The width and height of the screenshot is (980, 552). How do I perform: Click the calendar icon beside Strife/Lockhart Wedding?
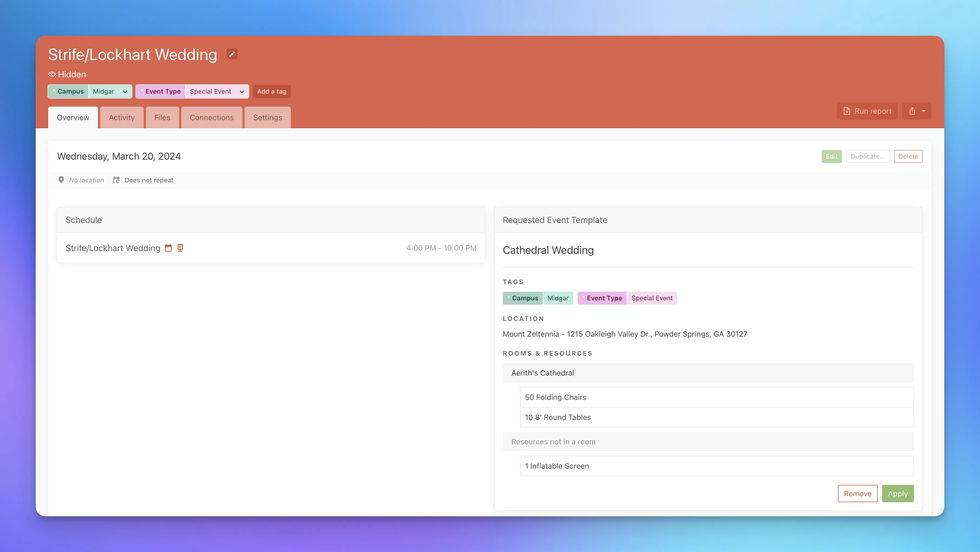tap(168, 248)
